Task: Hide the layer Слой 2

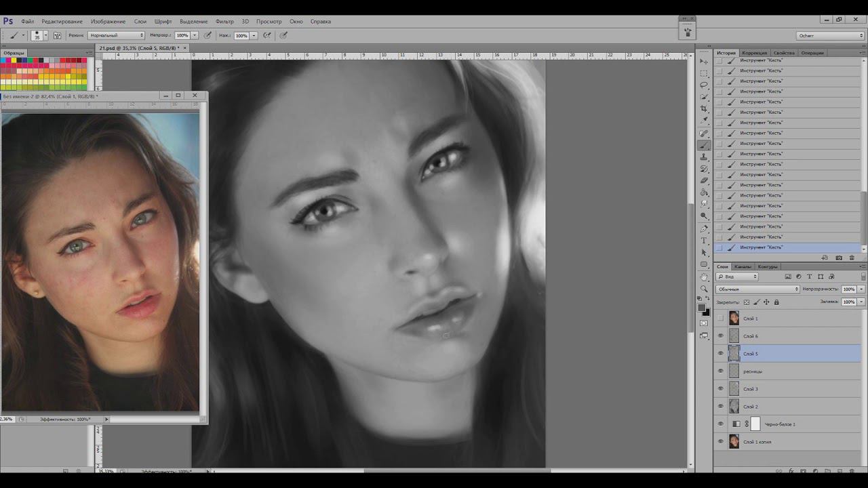Action: 721,407
